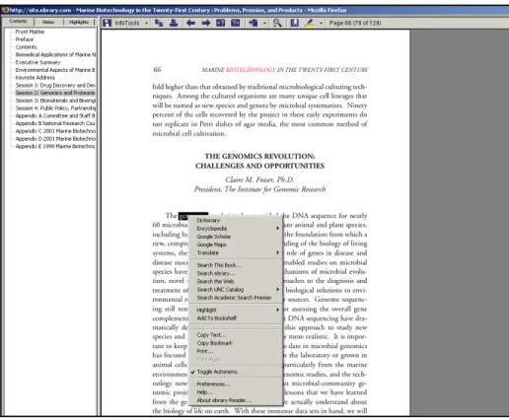Click the Firefox icon in the title bar
509x420 pixels.
(5, 10)
